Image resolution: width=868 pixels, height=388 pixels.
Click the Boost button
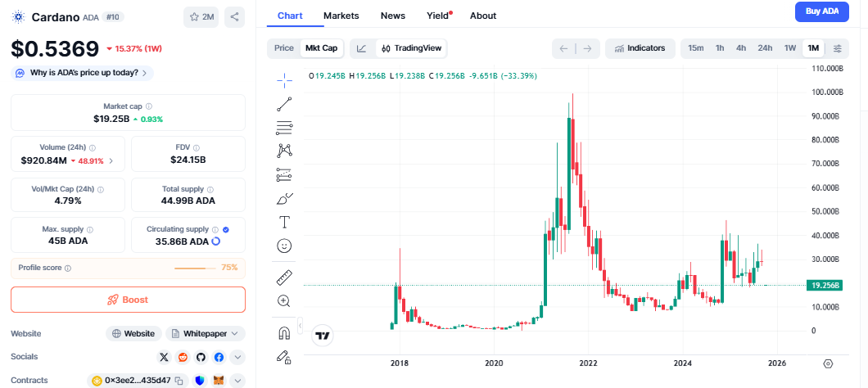(x=129, y=300)
